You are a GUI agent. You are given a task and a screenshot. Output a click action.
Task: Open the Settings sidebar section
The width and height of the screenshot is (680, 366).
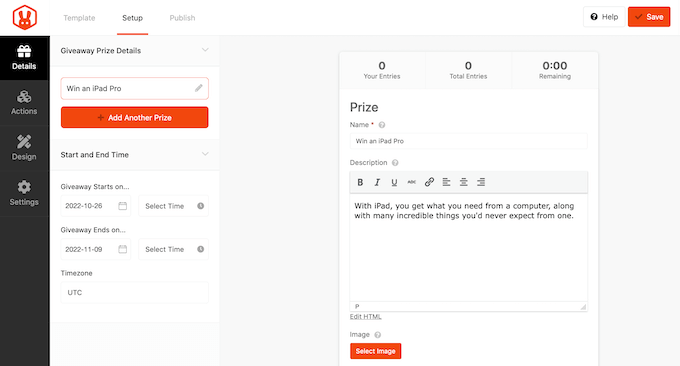point(24,193)
